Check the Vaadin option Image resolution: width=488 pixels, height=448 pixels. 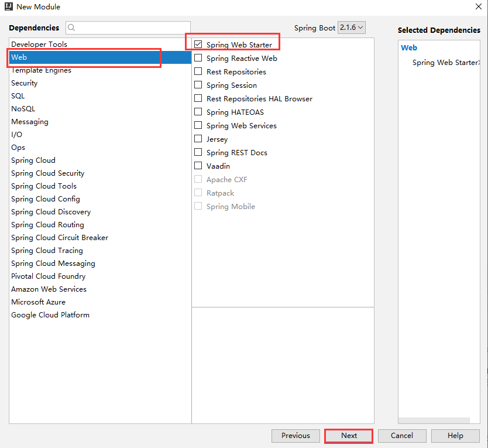pos(198,166)
